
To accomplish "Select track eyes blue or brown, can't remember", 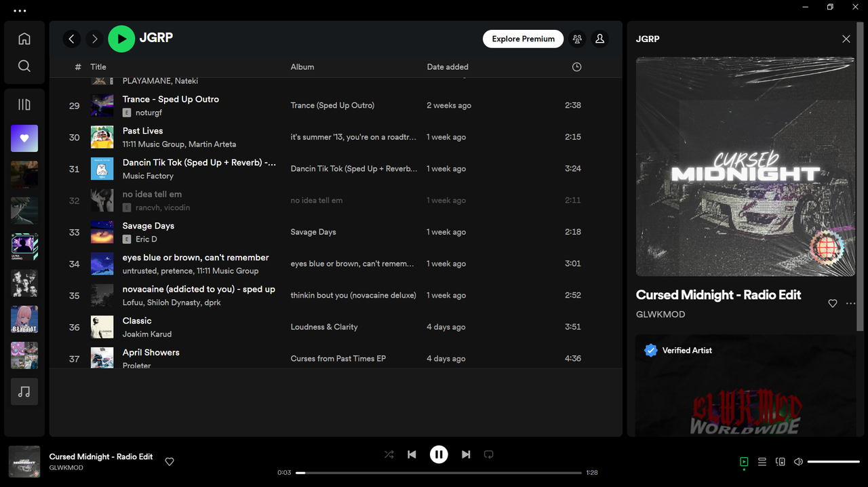I will pyautogui.click(x=196, y=258).
